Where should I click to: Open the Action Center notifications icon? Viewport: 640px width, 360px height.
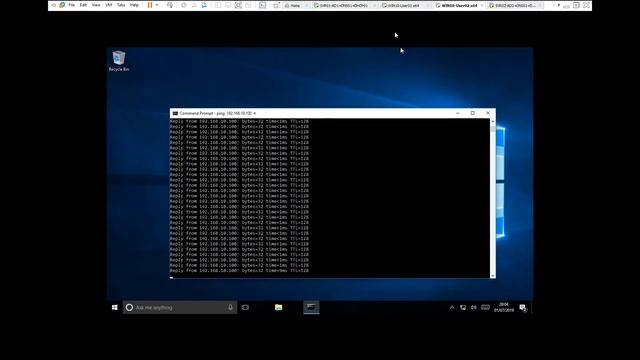(x=523, y=308)
